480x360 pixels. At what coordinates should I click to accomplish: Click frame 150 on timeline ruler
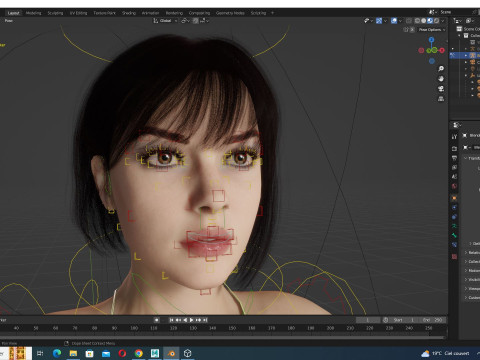(232, 328)
